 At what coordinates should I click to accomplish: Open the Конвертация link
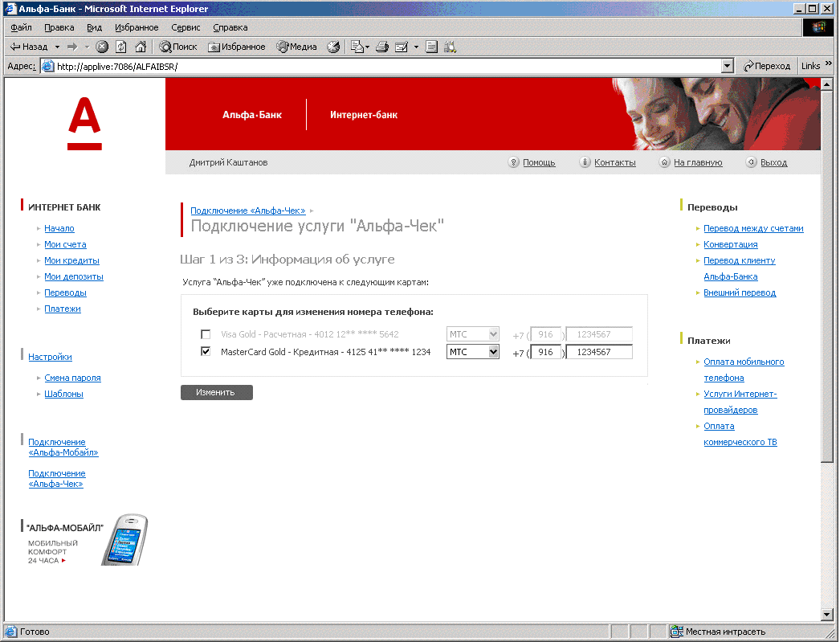(731, 244)
